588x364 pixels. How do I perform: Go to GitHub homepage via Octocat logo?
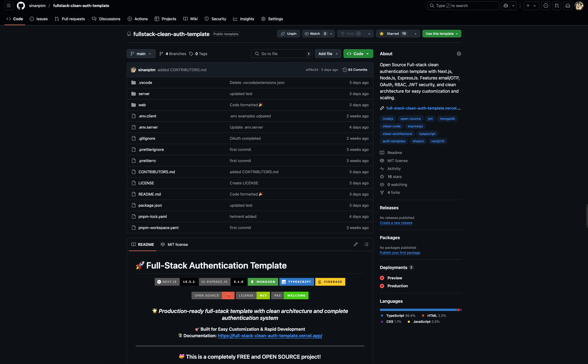tap(21, 6)
